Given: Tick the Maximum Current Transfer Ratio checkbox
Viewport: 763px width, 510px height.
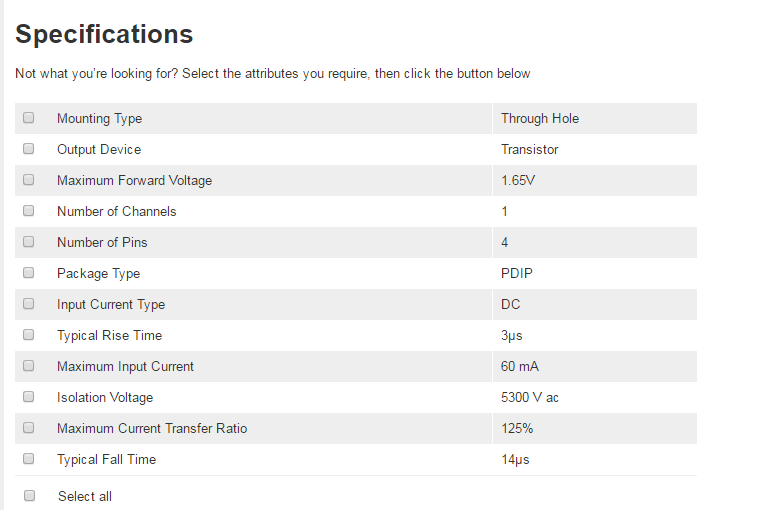Looking at the screenshot, I should 29,427.
